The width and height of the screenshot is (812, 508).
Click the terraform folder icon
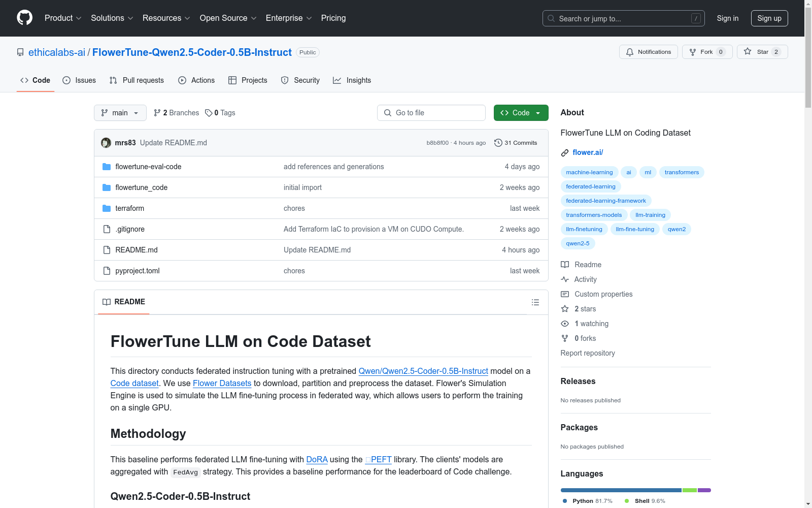(x=107, y=208)
